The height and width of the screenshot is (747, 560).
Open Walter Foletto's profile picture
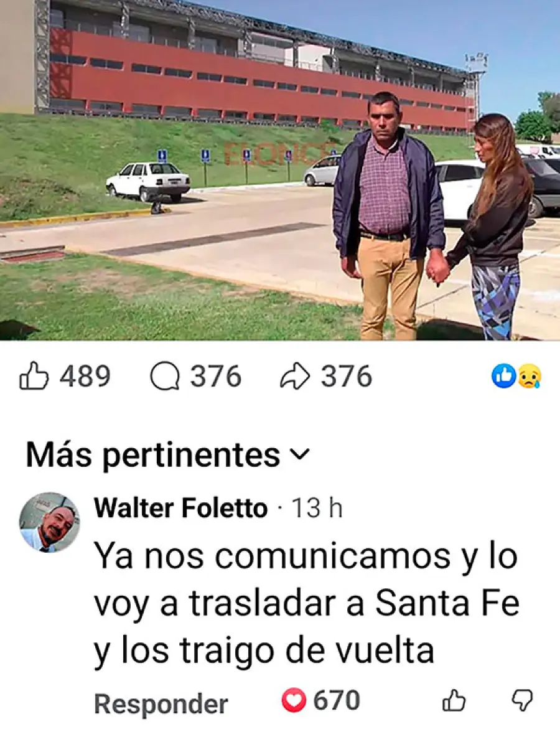point(49,523)
